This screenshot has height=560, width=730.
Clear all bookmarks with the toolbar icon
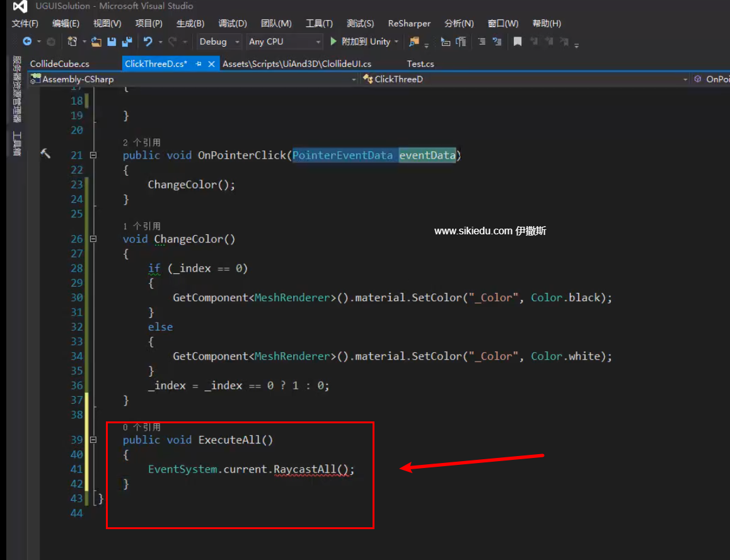tap(564, 42)
